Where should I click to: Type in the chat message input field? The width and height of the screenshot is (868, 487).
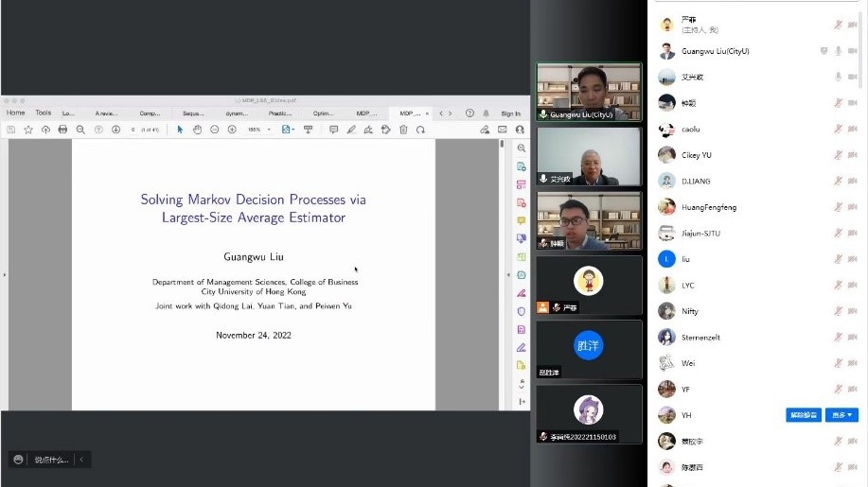pos(51,460)
